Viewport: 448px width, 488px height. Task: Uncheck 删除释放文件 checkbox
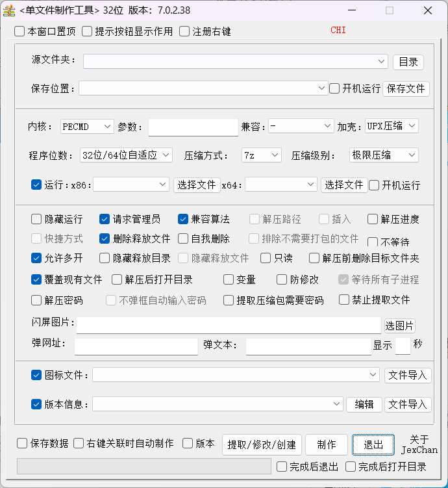pos(105,238)
